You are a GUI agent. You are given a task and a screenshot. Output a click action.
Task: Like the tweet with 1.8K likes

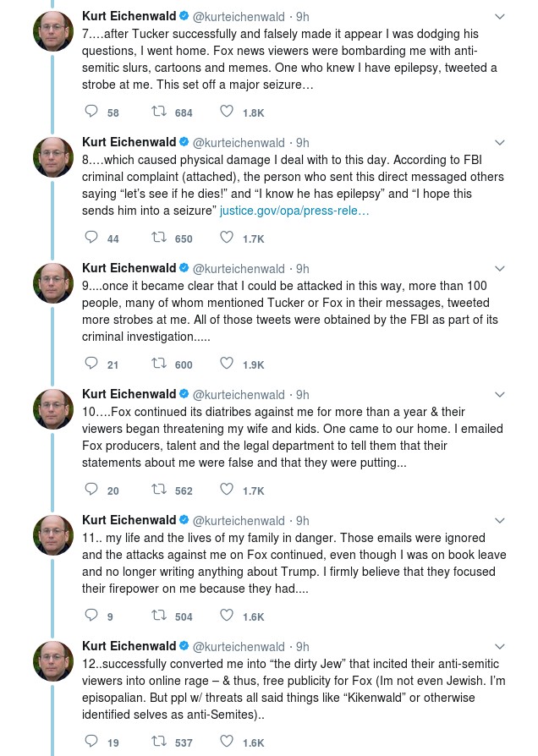point(227,112)
